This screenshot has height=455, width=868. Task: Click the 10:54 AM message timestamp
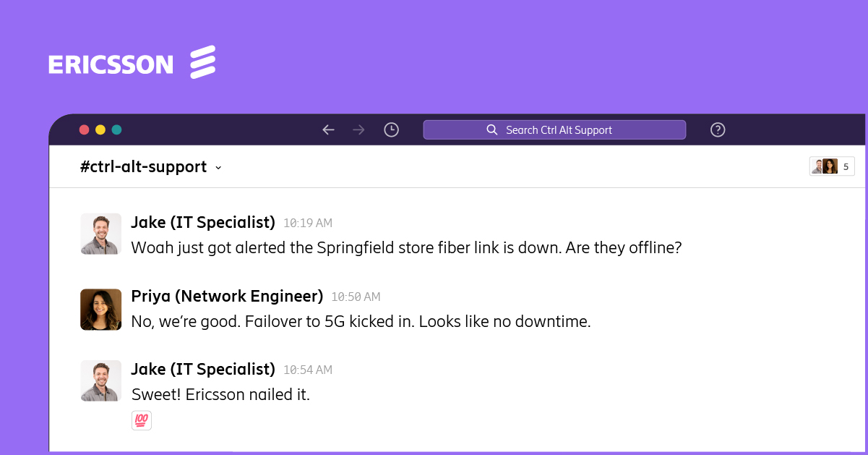308,370
